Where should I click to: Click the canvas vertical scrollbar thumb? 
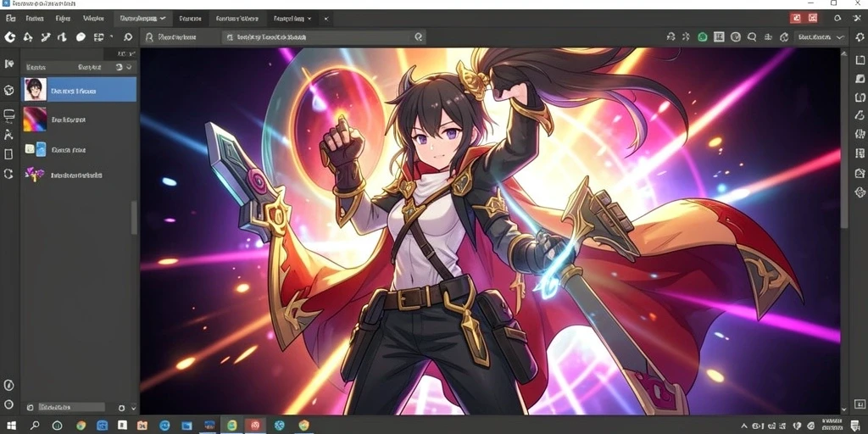click(x=844, y=143)
